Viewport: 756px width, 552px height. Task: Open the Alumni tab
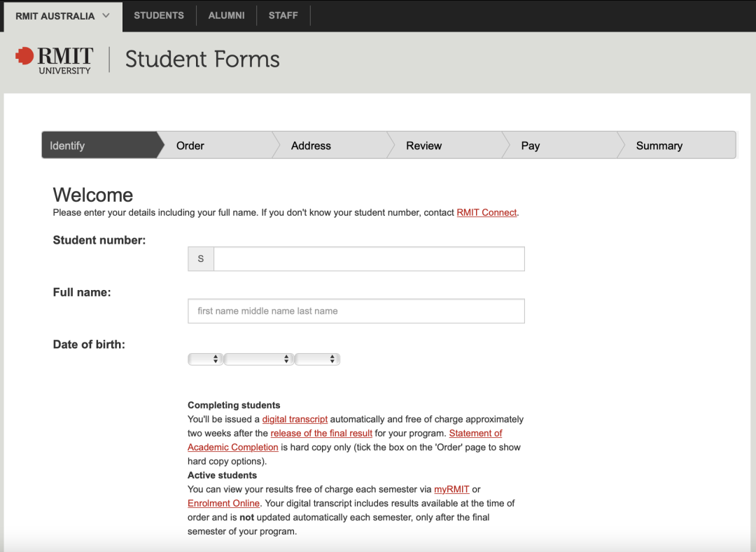point(227,15)
